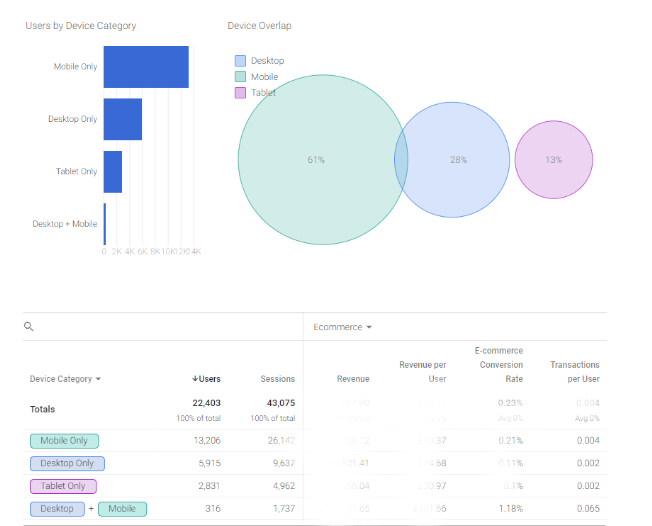
Task: Click the 5,915 users cell
Action: (x=209, y=463)
